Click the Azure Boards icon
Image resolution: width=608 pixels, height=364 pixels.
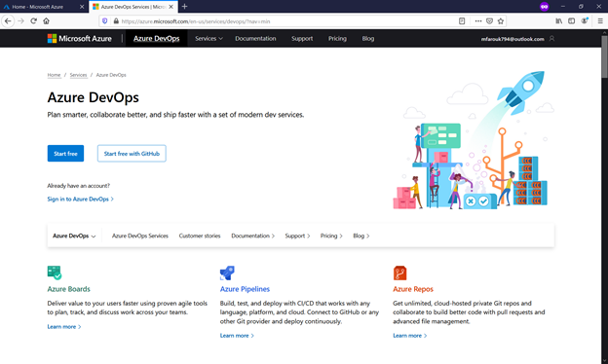click(55, 273)
